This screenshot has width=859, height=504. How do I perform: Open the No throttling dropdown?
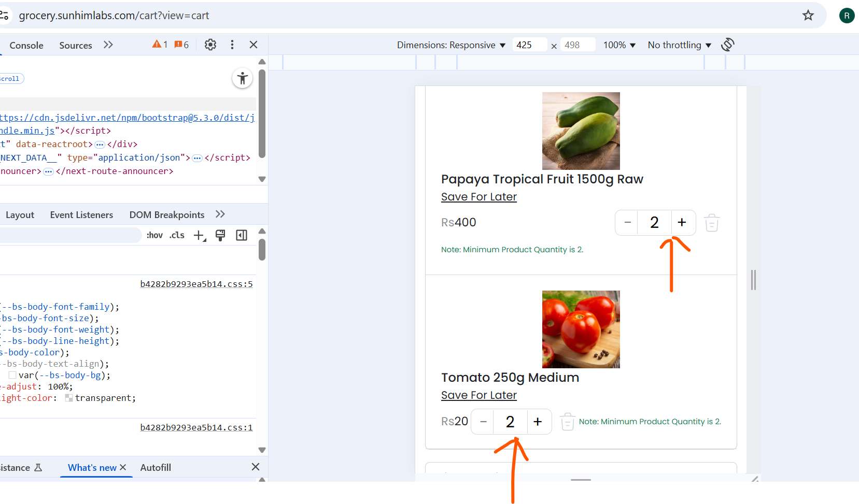pyautogui.click(x=680, y=45)
